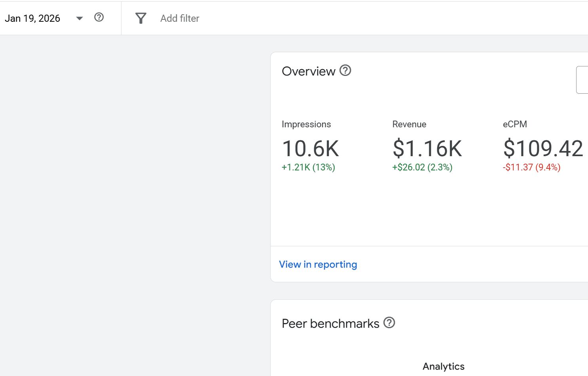
Task: Click the +$26.02 (2.3%) revenue change
Action: (422, 167)
